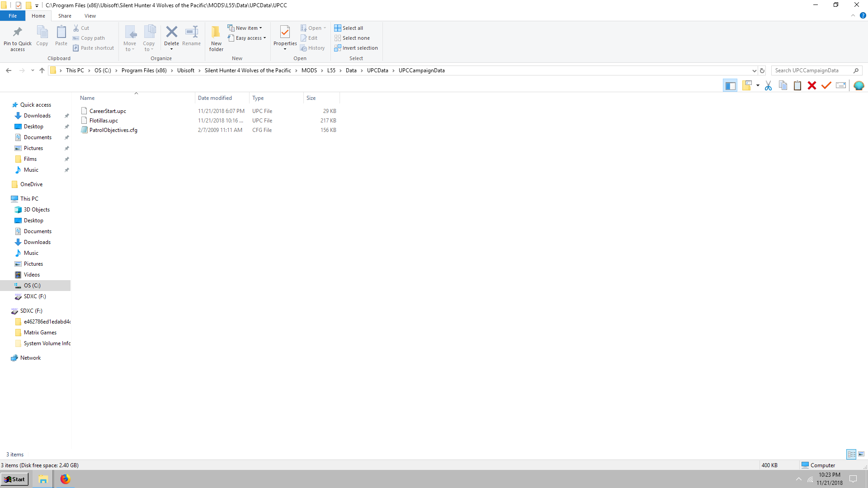Click Select all in the ribbon
The height and width of the screenshot is (488, 868).
coord(349,28)
